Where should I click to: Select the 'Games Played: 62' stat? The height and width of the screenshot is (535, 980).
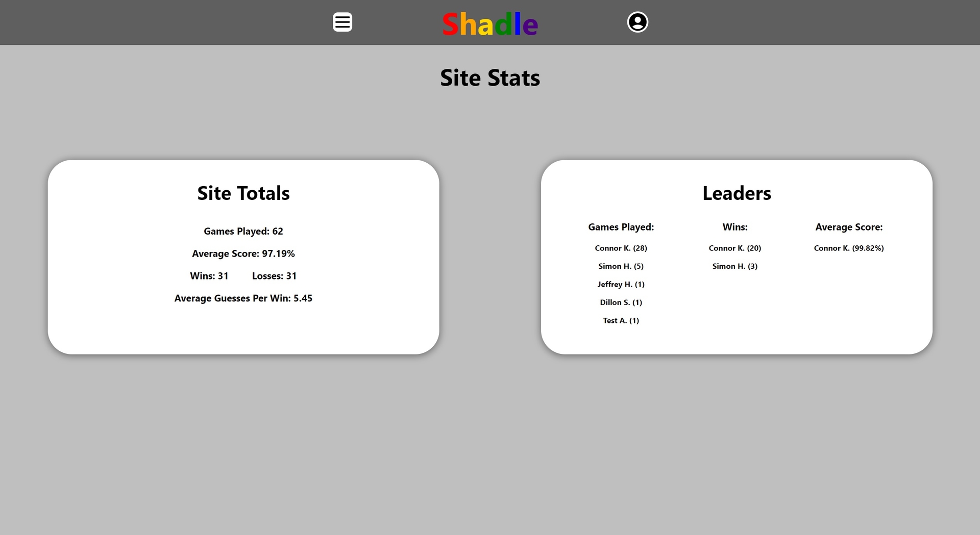point(243,231)
